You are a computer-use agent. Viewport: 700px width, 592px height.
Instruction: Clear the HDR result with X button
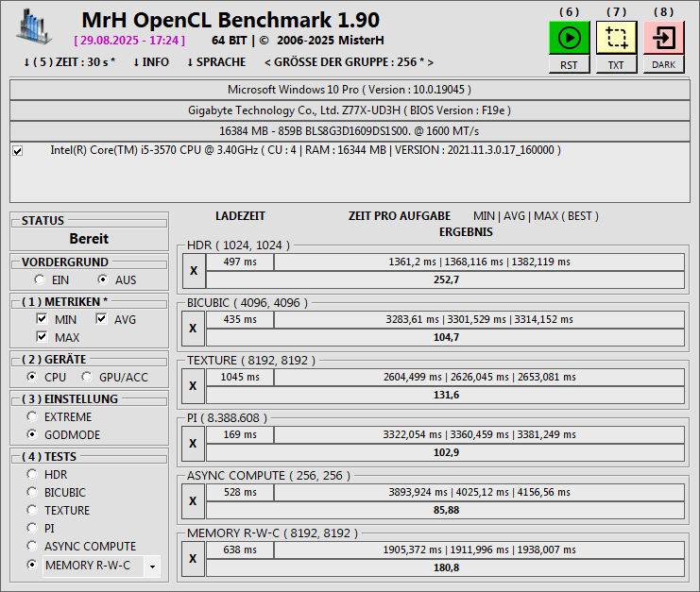194,271
